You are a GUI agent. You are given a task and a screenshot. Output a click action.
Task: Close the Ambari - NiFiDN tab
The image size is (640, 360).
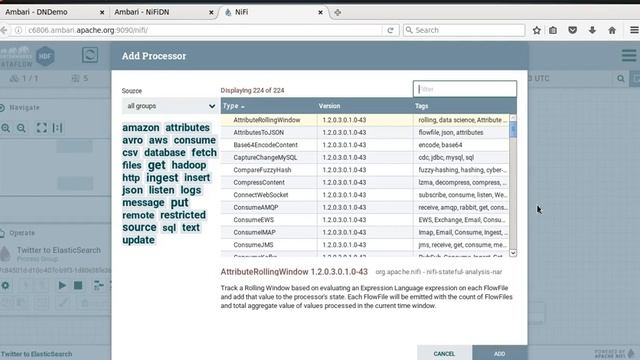tap(211, 13)
